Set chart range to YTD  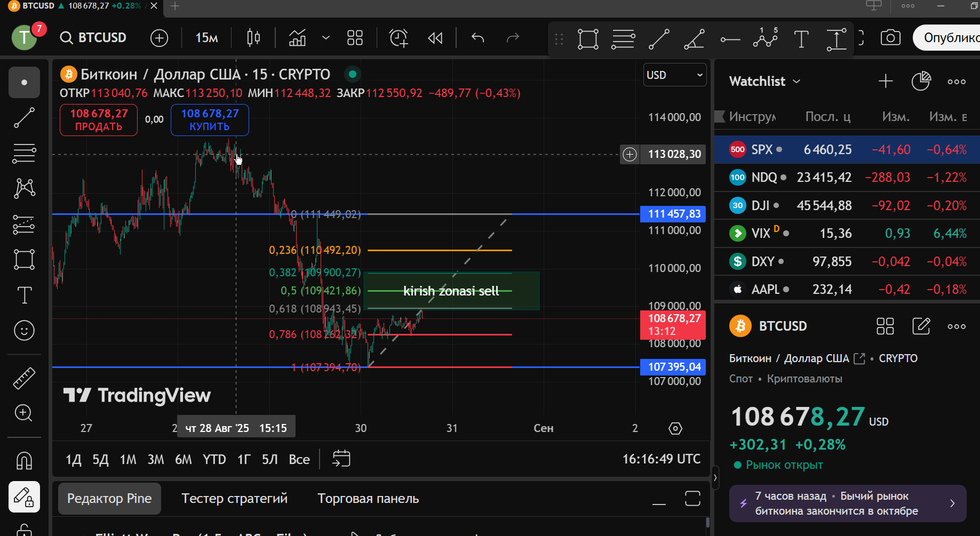click(x=214, y=459)
